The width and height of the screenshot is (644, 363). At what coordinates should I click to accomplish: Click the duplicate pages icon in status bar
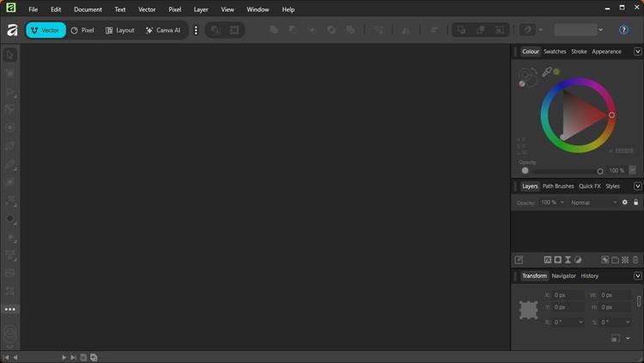point(94,358)
